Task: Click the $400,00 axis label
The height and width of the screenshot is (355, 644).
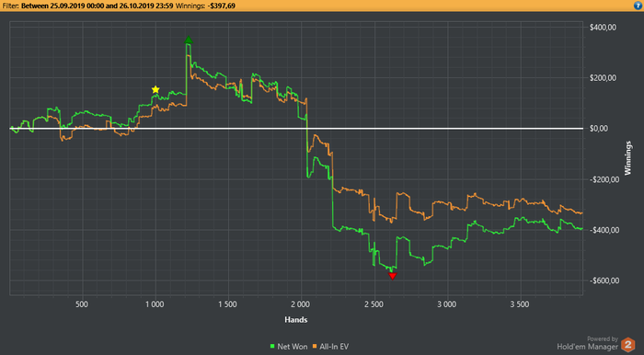Action: (603, 28)
